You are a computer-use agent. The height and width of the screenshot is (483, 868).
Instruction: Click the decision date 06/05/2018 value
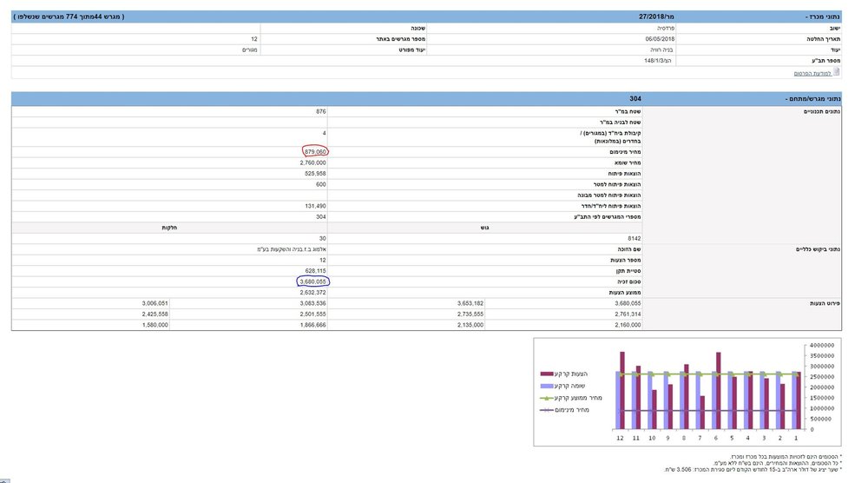[x=660, y=39]
